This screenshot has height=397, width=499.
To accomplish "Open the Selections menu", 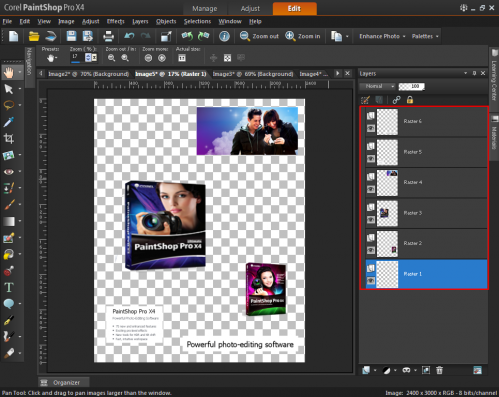I will coord(197,21).
